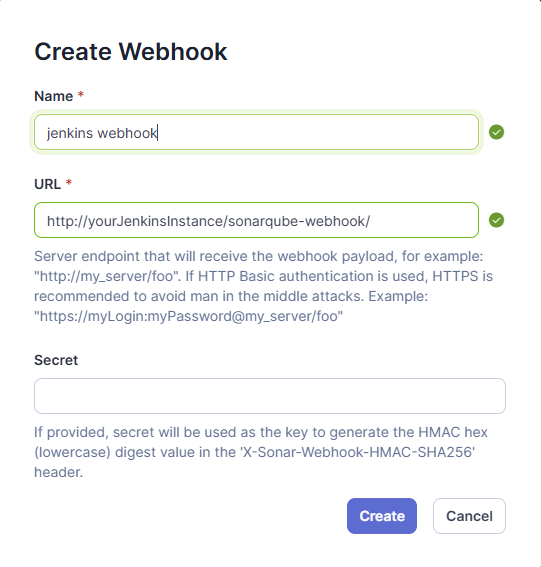Click the Create Webhook dialog heading
The height and width of the screenshot is (567, 541).
coord(131,51)
